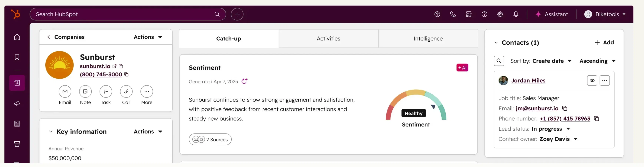Preview Jordan Miles with the eye icon

592,80
